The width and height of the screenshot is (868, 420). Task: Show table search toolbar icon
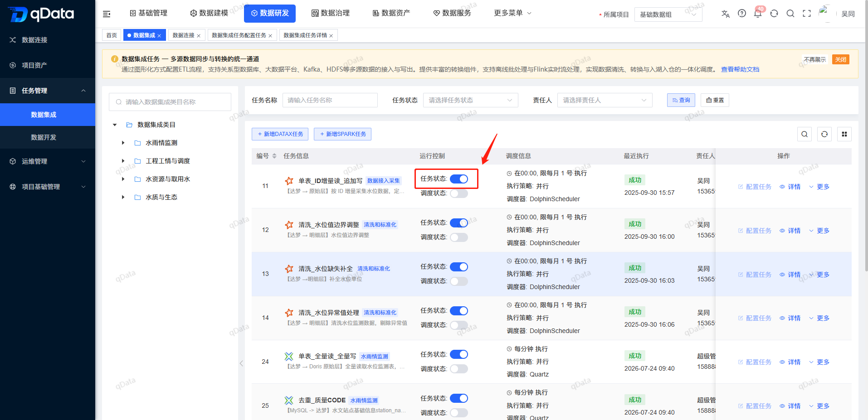click(x=805, y=134)
